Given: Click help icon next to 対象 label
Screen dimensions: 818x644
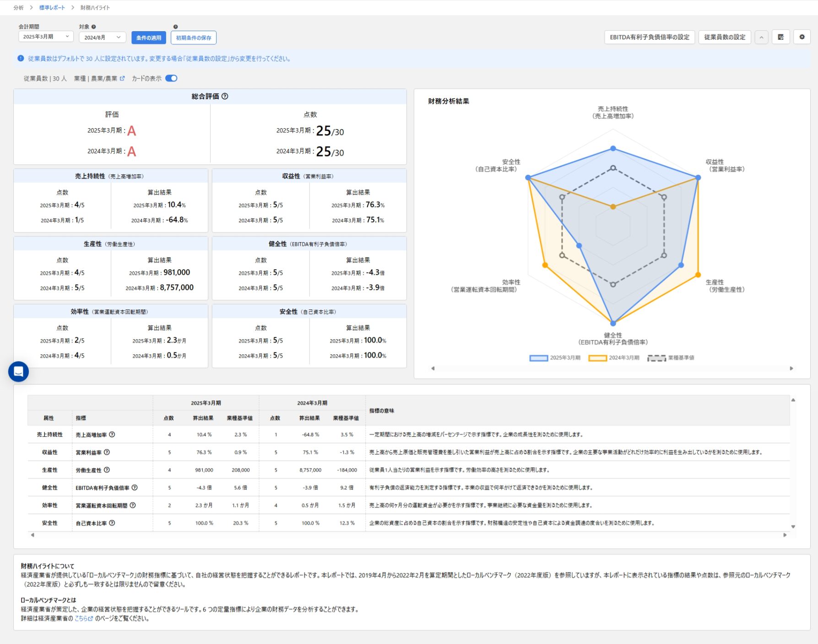Looking at the screenshot, I should coord(94,27).
